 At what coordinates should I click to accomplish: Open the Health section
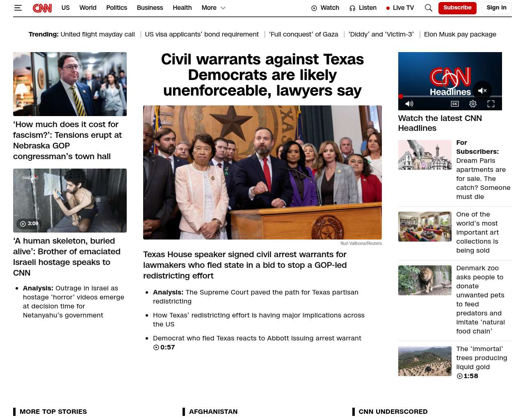pos(182,8)
